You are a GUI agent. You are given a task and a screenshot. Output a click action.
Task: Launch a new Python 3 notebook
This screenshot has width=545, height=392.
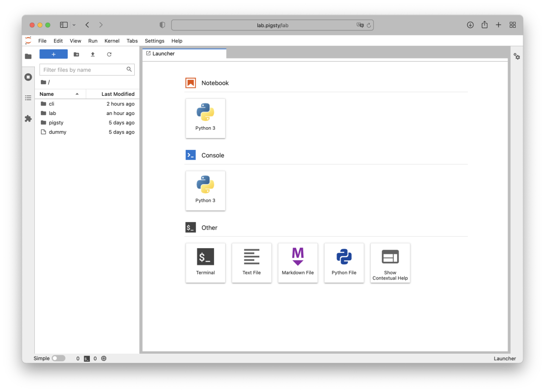point(205,118)
